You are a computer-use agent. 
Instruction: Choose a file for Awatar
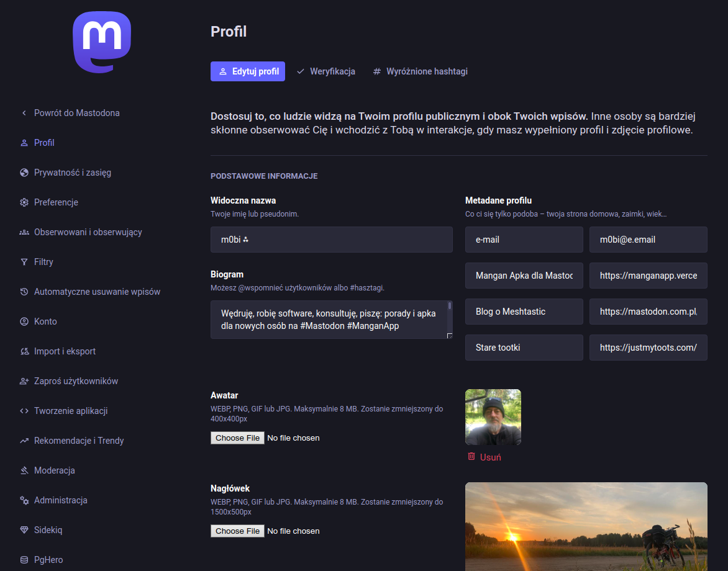(x=237, y=438)
